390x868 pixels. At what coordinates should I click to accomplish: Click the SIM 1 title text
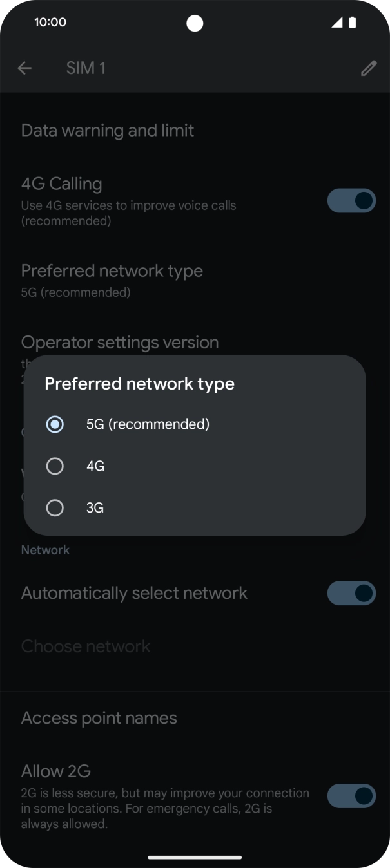pos(86,68)
